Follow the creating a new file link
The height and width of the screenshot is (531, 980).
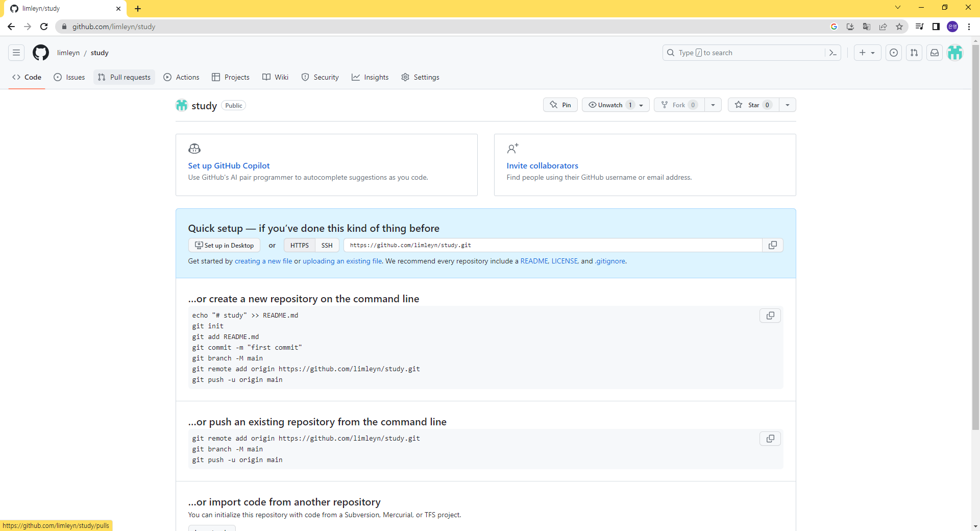pyautogui.click(x=263, y=261)
